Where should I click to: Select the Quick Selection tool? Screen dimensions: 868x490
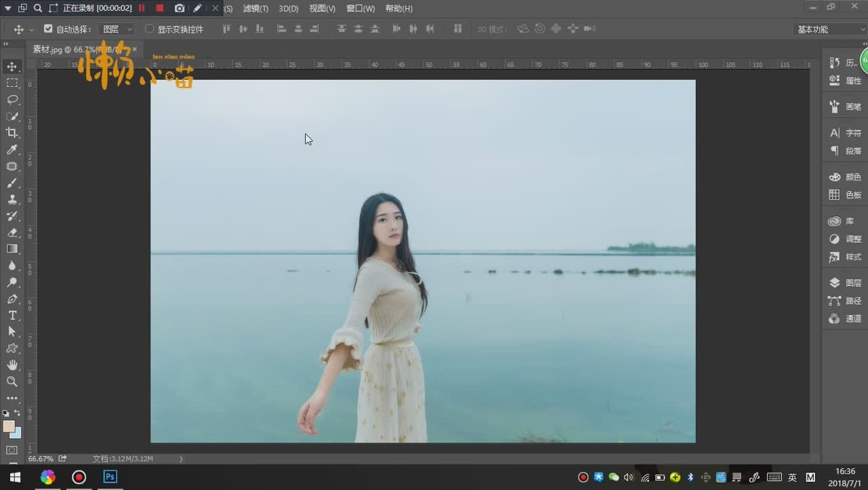point(12,116)
